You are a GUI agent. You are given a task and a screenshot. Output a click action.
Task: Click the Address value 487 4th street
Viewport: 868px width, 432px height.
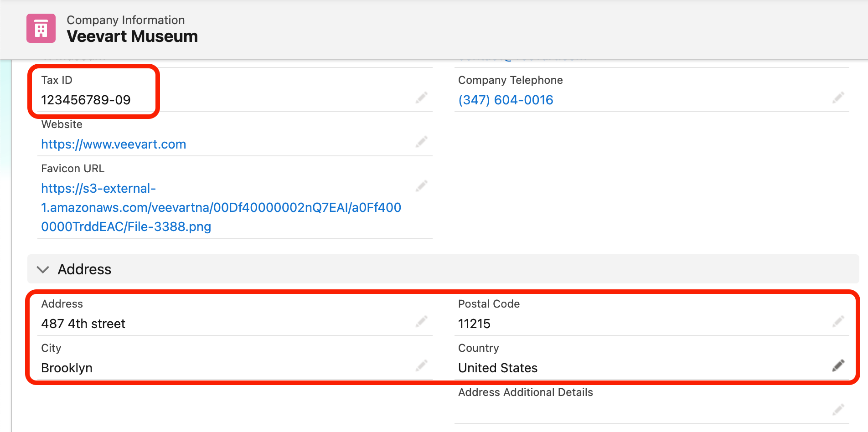[83, 324]
